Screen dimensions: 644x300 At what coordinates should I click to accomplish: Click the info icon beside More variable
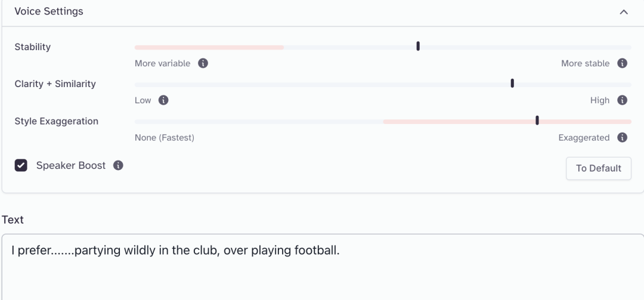(203, 63)
